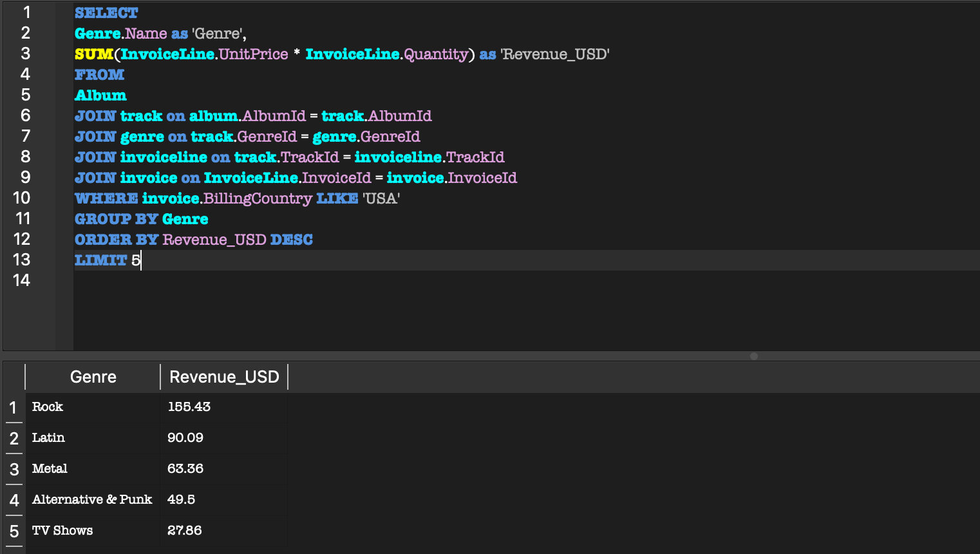The height and width of the screenshot is (554, 980).
Task: Click the splitter grip dot between editor and results
Action: coord(754,356)
